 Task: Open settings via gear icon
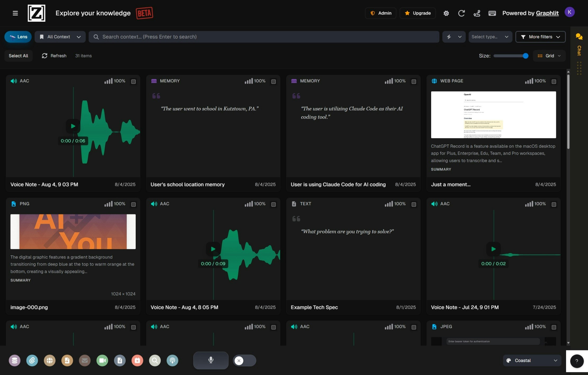click(x=446, y=13)
